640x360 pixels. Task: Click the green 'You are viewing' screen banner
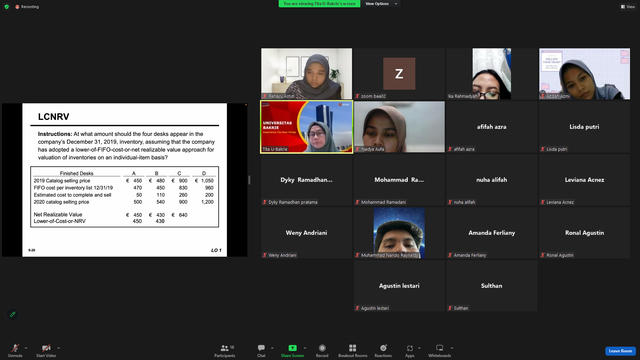click(319, 4)
